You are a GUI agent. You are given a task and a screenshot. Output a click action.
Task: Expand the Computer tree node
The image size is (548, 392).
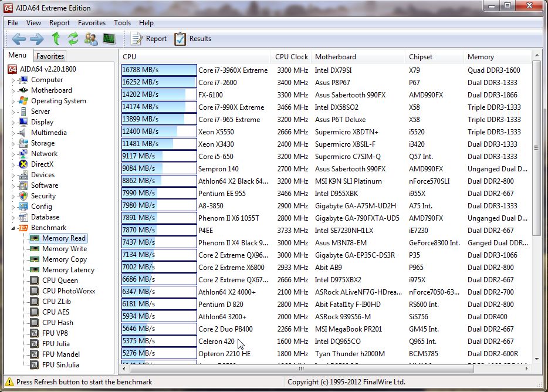(x=14, y=79)
